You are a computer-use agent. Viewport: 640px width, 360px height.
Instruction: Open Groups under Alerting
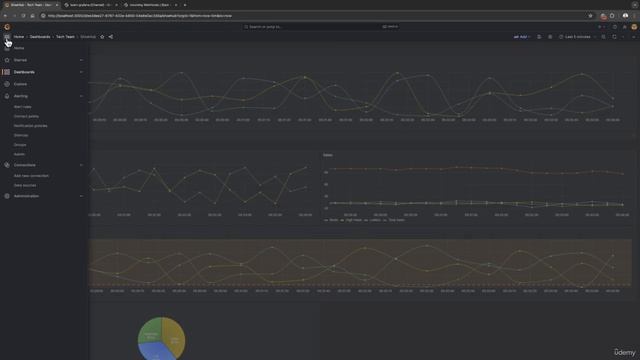click(20, 145)
